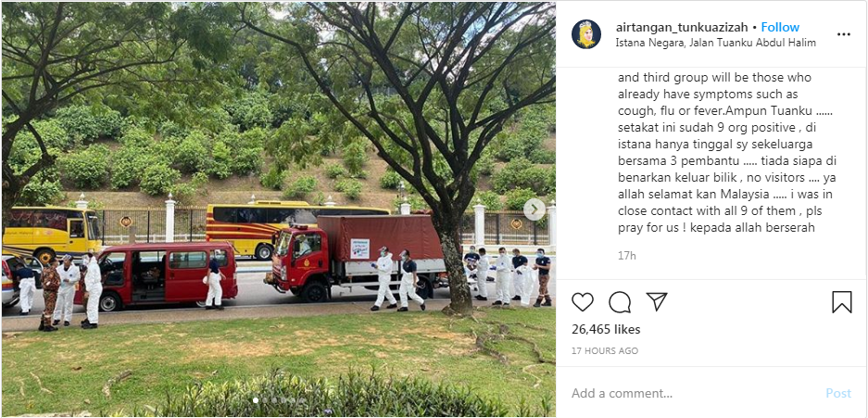Open the airtangan_tunkuazizah username link
Image resolution: width=868 pixels, height=418 pixels.
(x=682, y=27)
